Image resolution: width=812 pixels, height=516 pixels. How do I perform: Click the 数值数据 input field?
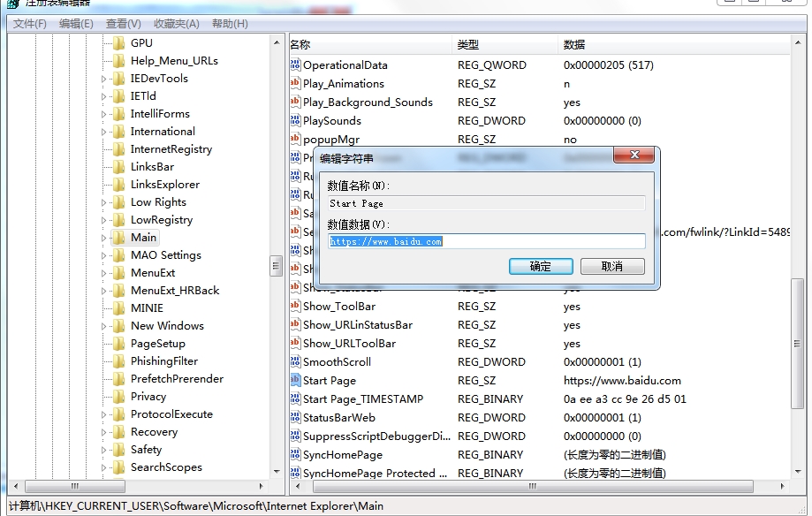click(487, 241)
